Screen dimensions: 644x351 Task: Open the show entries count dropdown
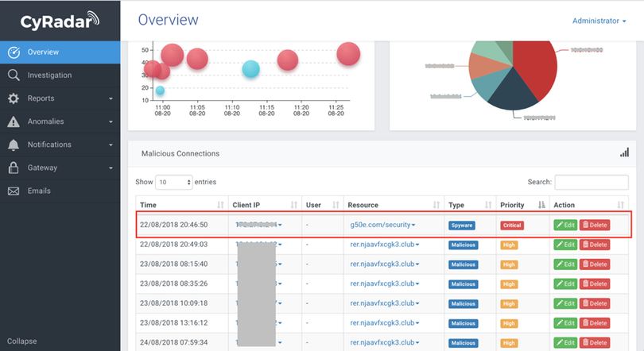174,182
